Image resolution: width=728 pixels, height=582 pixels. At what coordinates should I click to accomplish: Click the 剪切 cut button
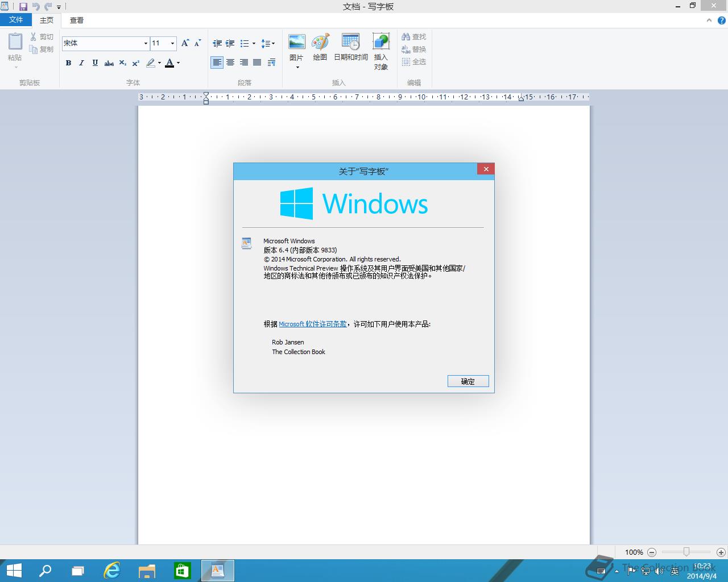click(x=42, y=37)
